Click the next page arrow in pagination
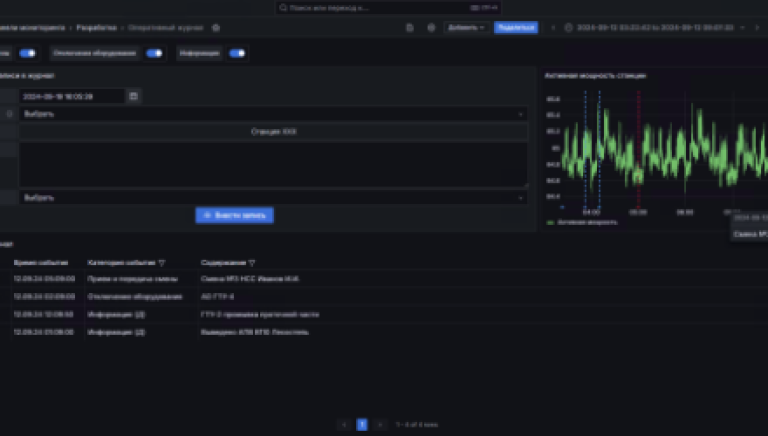This screenshot has height=436, width=768. point(380,424)
